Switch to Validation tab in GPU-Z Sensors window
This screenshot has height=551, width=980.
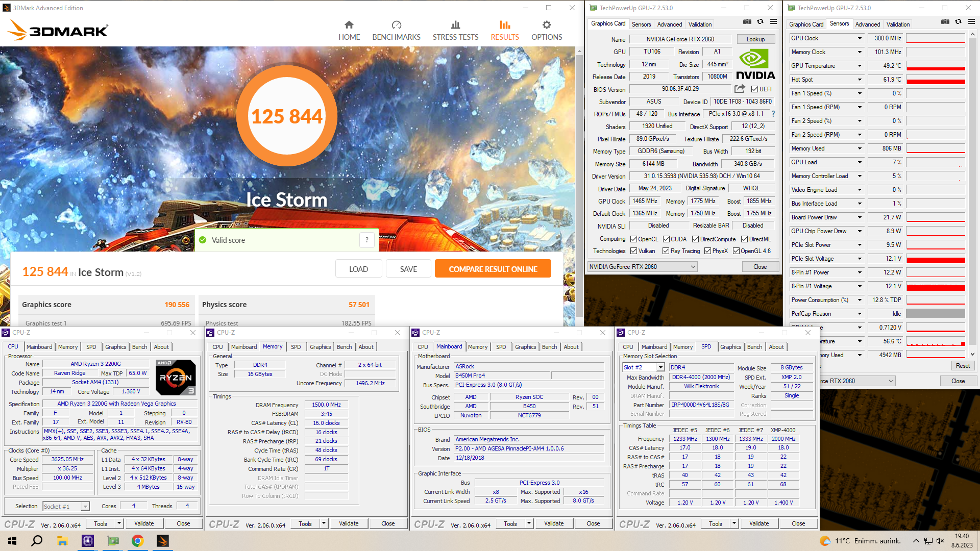898,24
